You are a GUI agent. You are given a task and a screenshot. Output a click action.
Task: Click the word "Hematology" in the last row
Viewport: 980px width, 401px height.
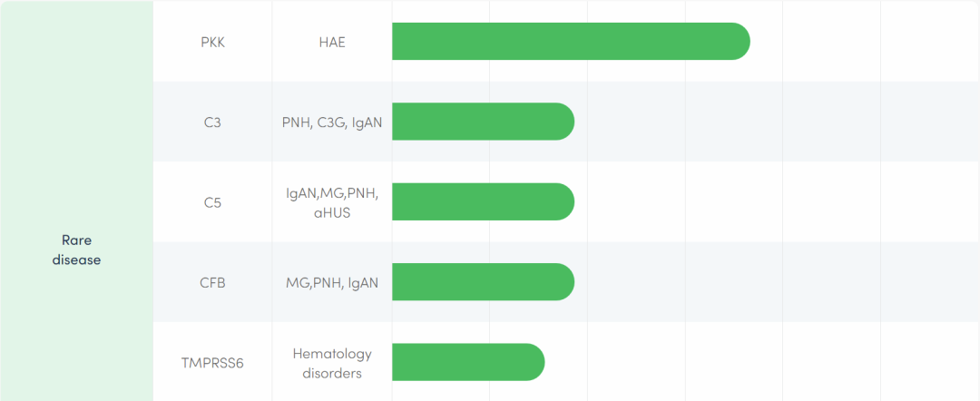point(332,353)
